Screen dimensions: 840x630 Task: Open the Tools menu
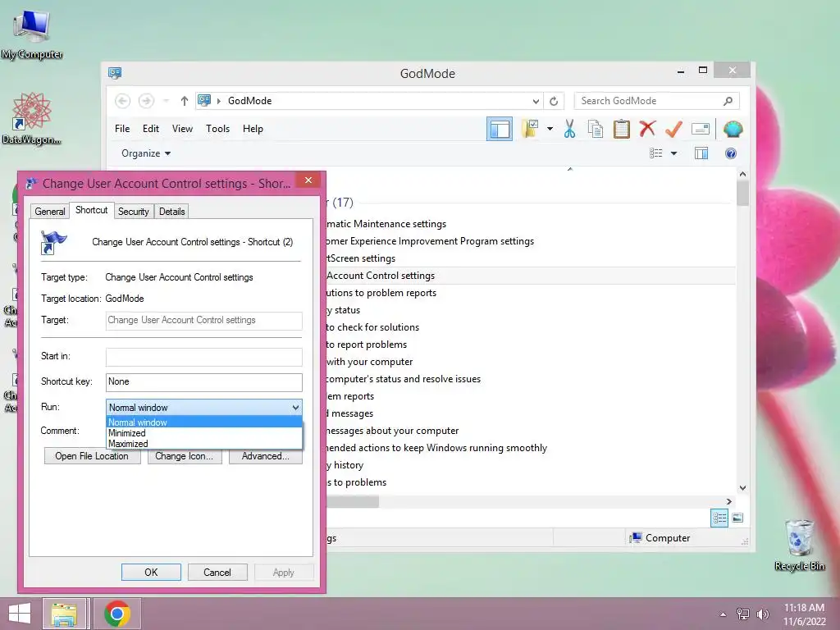click(217, 129)
